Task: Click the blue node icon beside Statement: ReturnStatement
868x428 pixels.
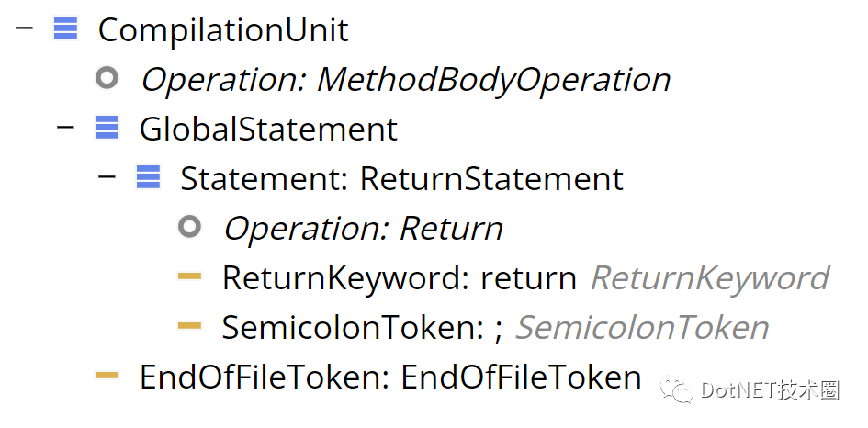Action: pyautogui.click(x=149, y=177)
